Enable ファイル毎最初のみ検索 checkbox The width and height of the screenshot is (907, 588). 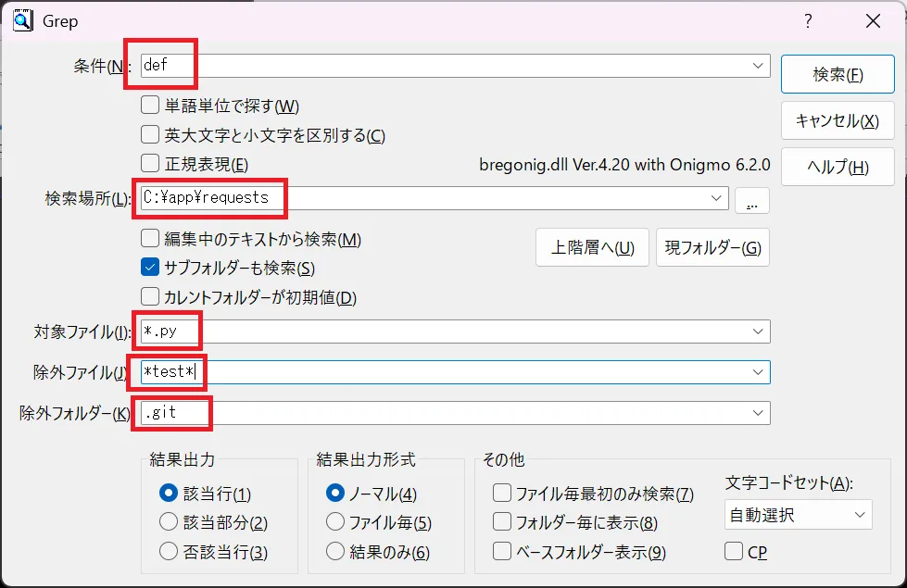(502, 494)
